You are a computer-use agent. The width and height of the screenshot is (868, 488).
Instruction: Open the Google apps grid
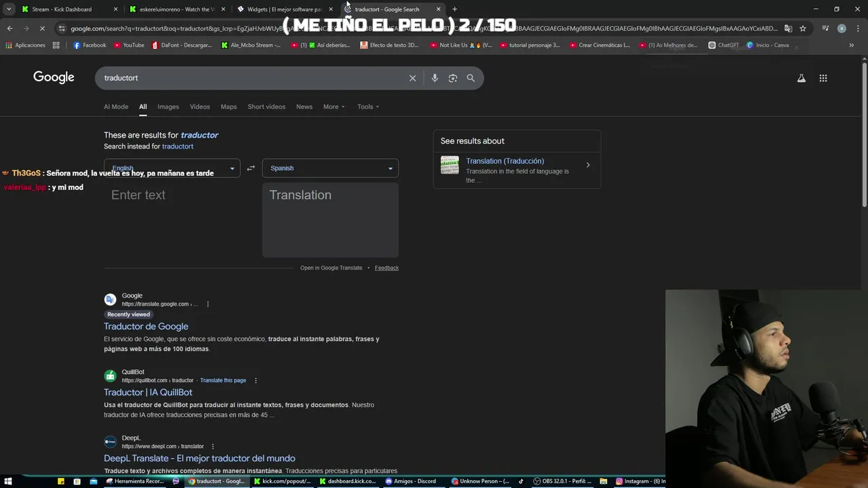pos(823,78)
